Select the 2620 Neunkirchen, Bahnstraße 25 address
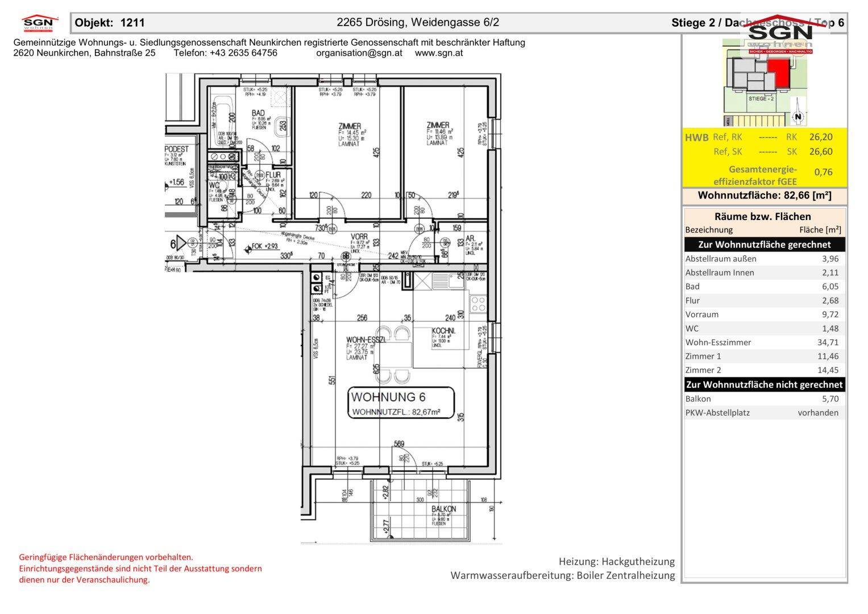Image resolution: width=868 pixels, height=614 pixels. coord(84,53)
